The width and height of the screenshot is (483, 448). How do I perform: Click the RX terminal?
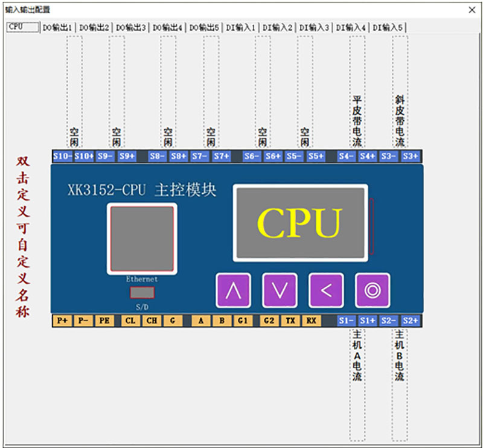(x=312, y=321)
